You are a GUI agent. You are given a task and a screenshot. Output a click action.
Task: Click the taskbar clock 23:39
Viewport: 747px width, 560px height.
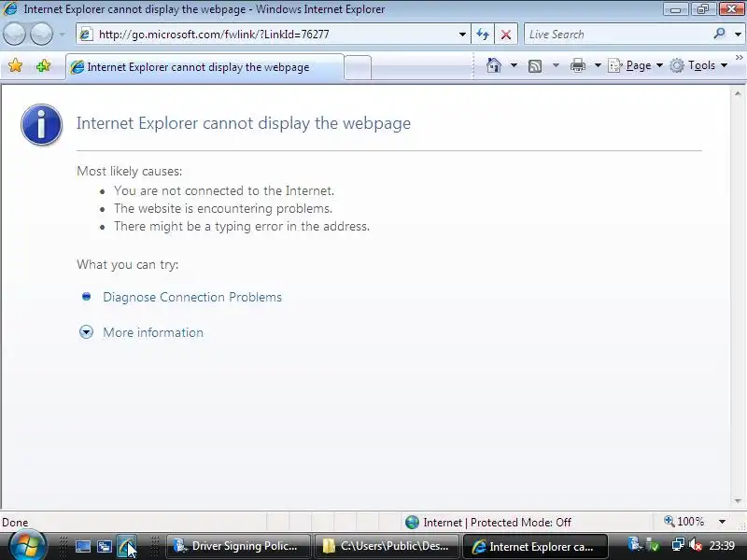[x=722, y=545]
